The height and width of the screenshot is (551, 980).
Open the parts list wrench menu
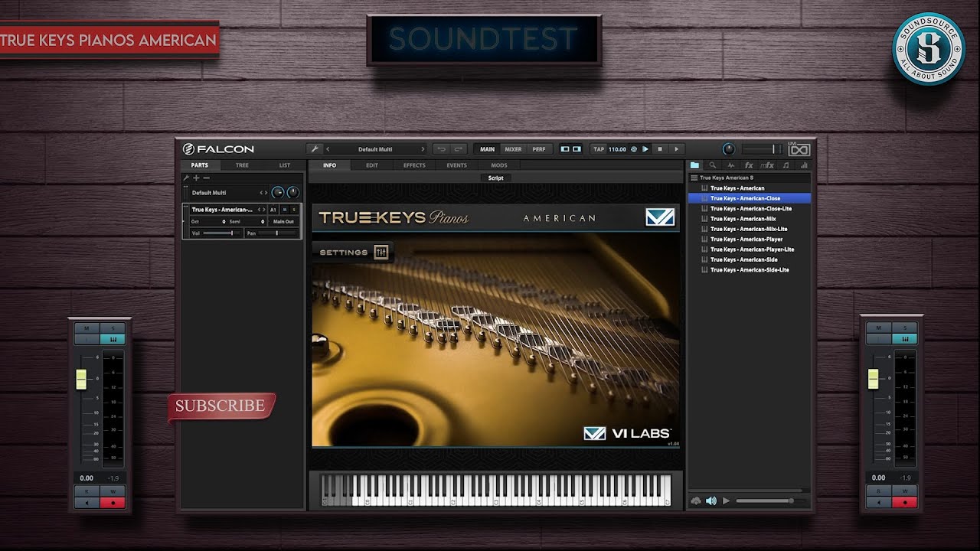pyautogui.click(x=186, y=178)
